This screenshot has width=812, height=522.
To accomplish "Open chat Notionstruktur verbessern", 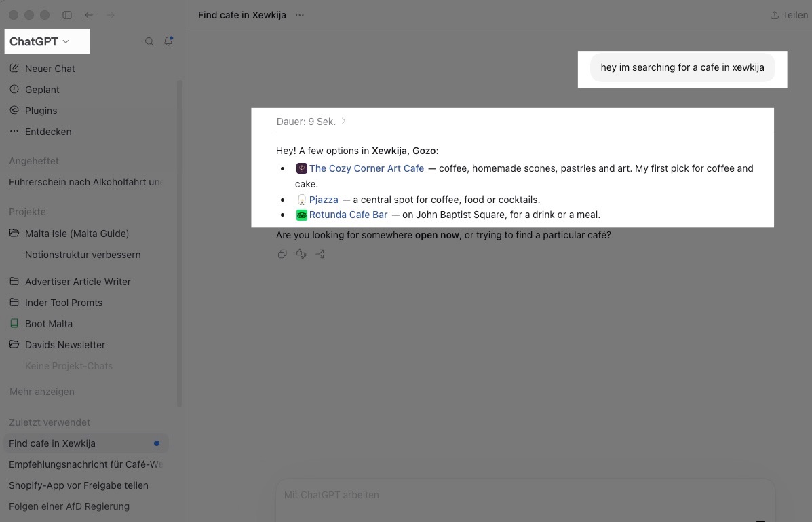I will coord(83,255).
